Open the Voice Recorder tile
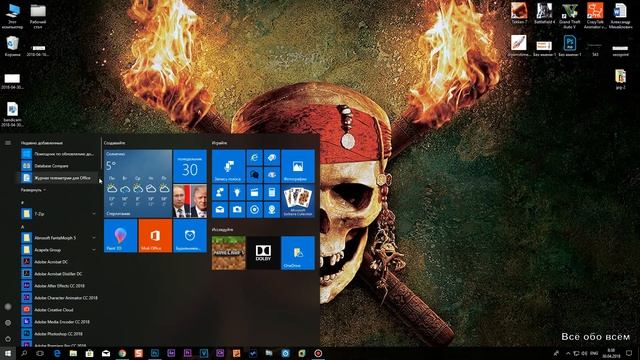 coord(228,166)
